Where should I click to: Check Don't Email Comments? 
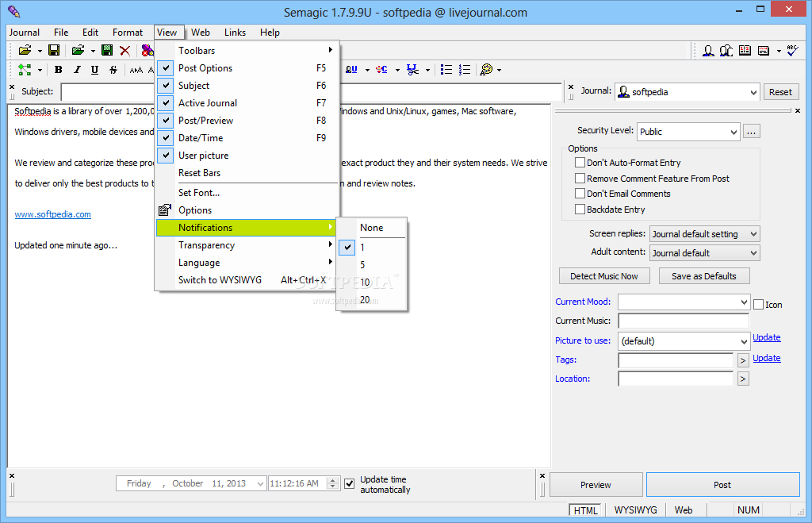pyautogui.click(x=580, y=194)
